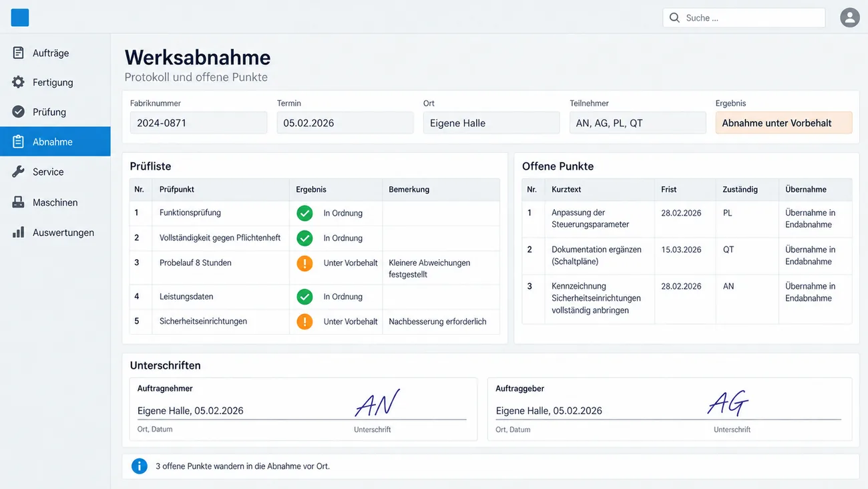The width and height of the screenshot is (868, 489).
Task: Open the user profile avatar
Action: [849, 17]
